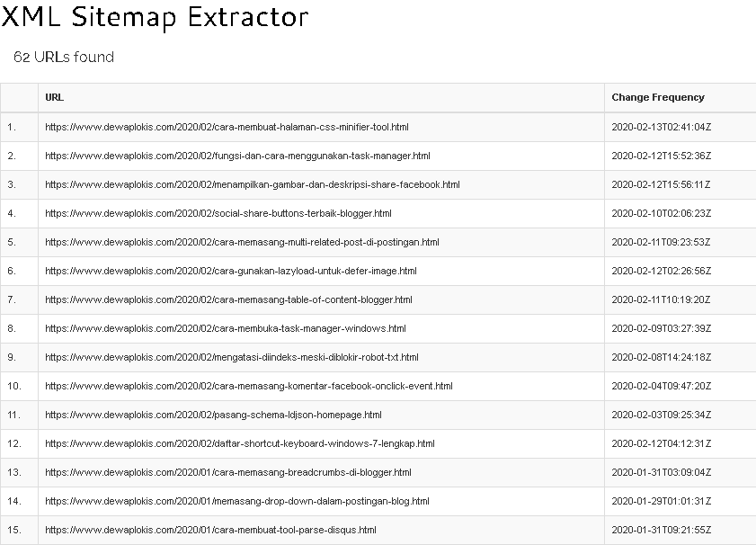This screenshot has height=545, width=756.
Task: Click the pasang-schema-ldjson-homepage URL
Action: 213,415
